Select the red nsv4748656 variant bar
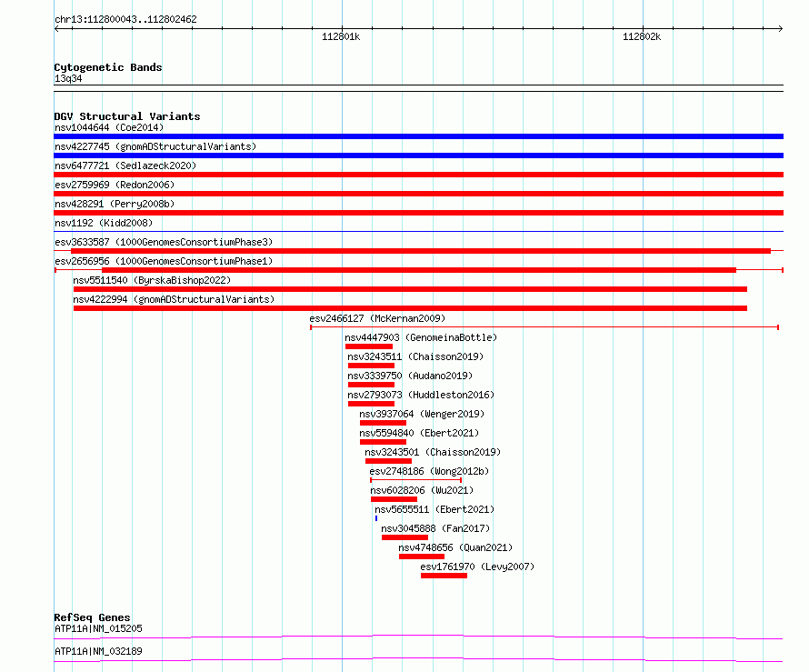The height and width of the screenshot is (672, 809). tap(422, 557)
